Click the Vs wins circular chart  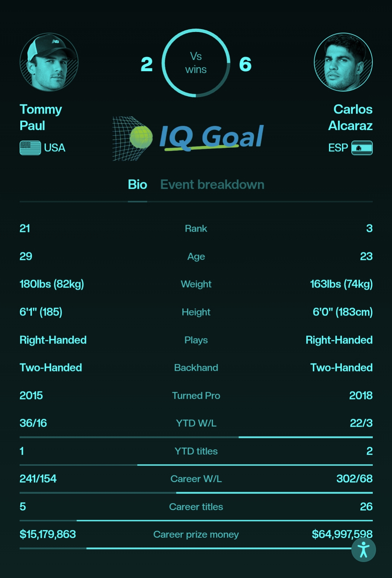tap(196, 63)
